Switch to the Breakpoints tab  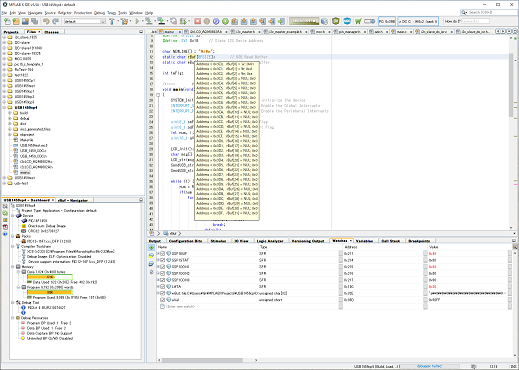point(419,241)
